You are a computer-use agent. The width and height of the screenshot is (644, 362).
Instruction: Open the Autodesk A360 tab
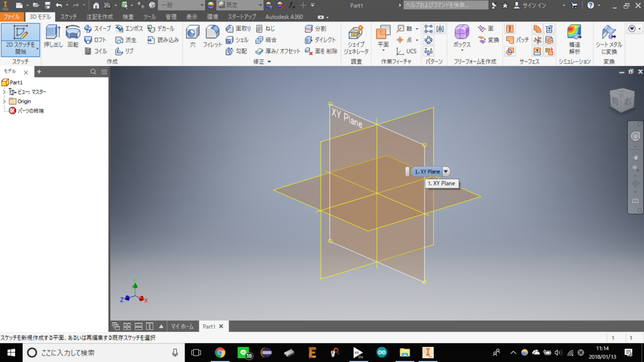pos(284,17)
